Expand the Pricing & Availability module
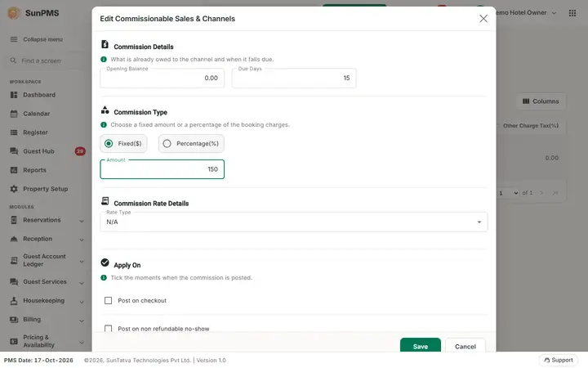The width and height of the screenshot is (588, 368). [82, 342]
